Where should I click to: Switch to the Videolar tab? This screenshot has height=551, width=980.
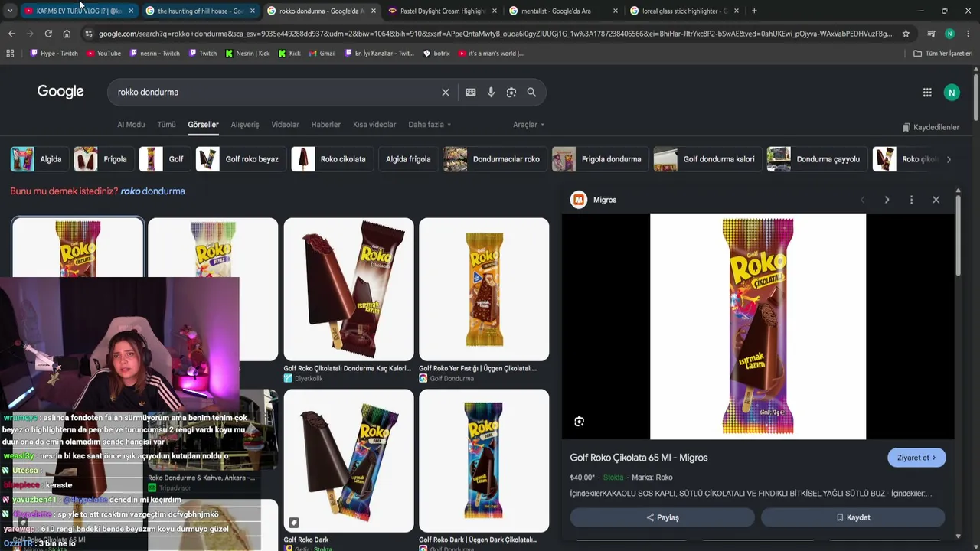pos(286,125)
